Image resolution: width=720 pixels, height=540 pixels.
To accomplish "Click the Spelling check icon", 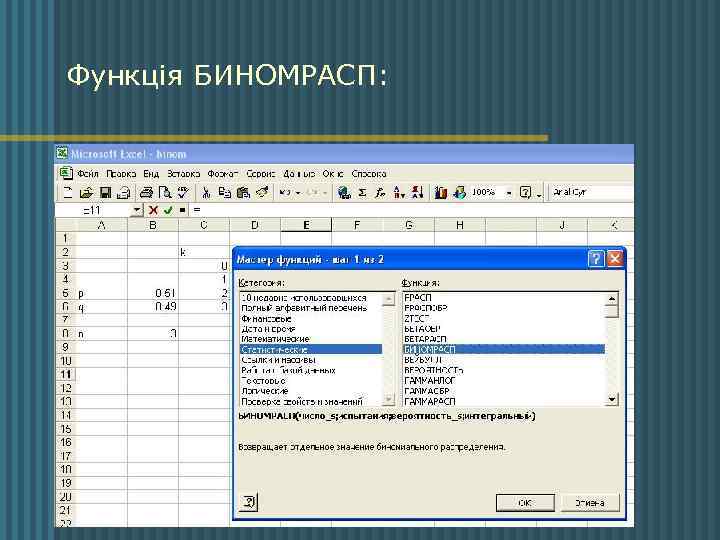I will (183, 192).
